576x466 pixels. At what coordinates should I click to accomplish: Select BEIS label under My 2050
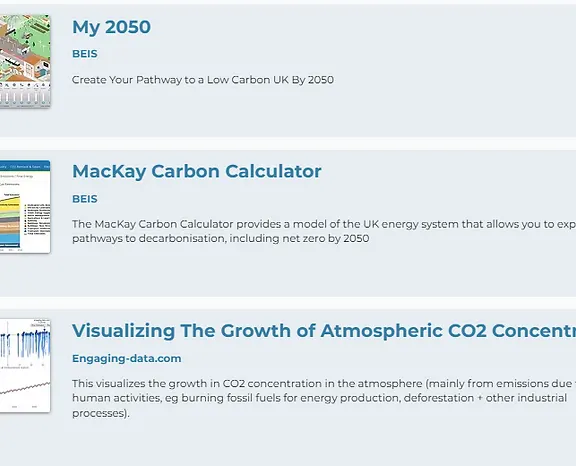pos(85,54)
